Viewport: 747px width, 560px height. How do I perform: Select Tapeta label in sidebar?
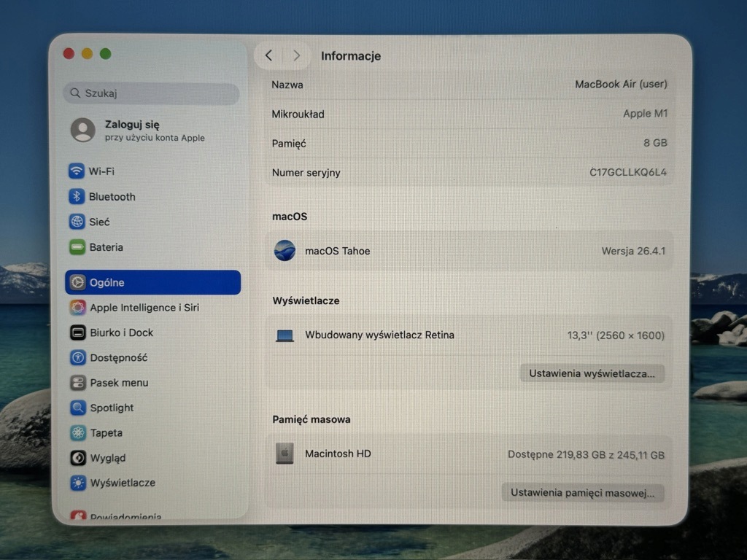pos(107,433)
